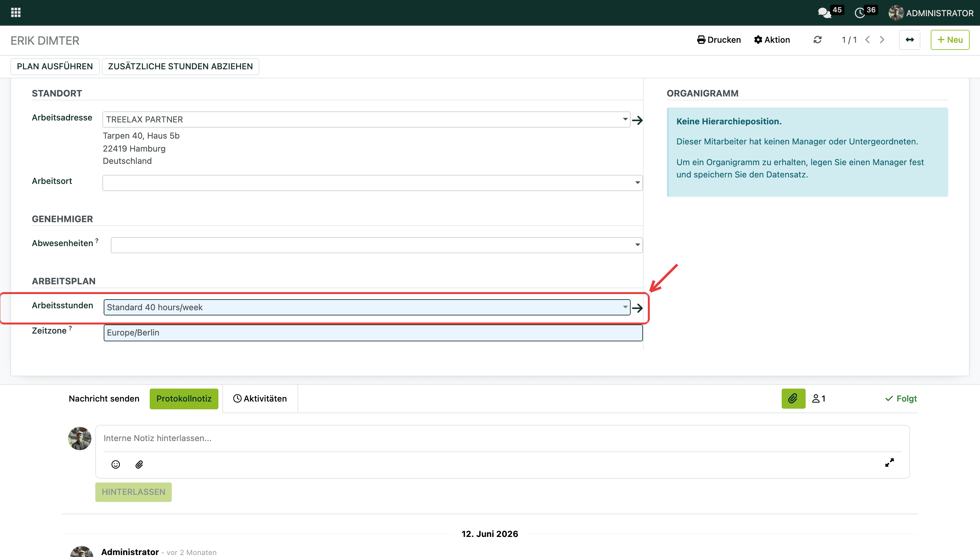The width and height of the screenshot is (980, 557).
Task: Click the Administrator author name in chatter
Action: coord(130,551)
